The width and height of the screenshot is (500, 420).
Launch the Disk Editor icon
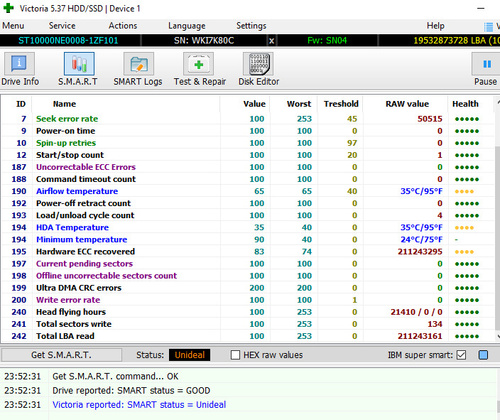pyautogui.click(x=258, y=64)
